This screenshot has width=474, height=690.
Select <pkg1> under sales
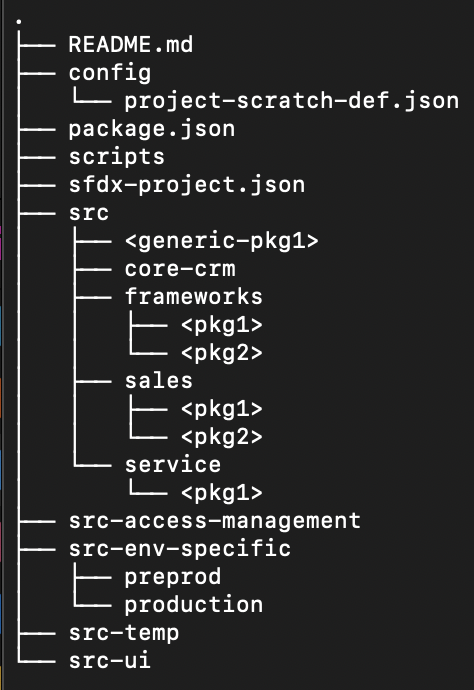222,409
